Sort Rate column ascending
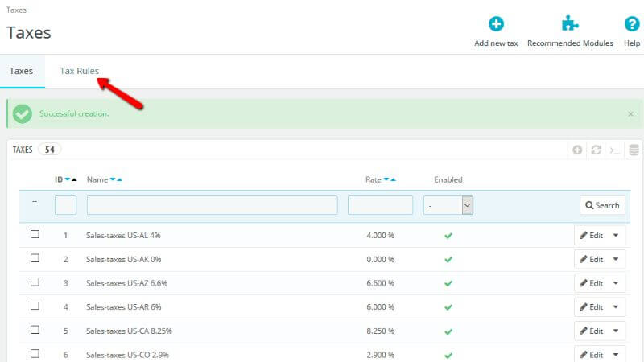The height and width of the screenshot is (362, 644). tap(393, 179)
